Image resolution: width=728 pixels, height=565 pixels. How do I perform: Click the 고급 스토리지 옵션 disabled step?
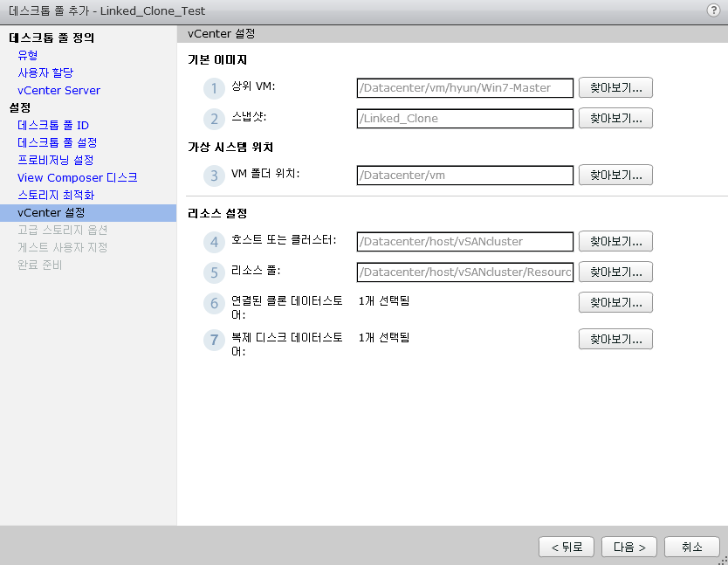click(x=62, y=230)
